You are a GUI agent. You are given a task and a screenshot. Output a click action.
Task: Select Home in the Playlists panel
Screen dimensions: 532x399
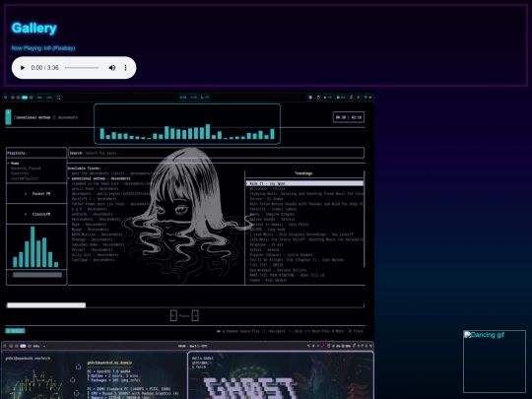(x=15, y=164)
